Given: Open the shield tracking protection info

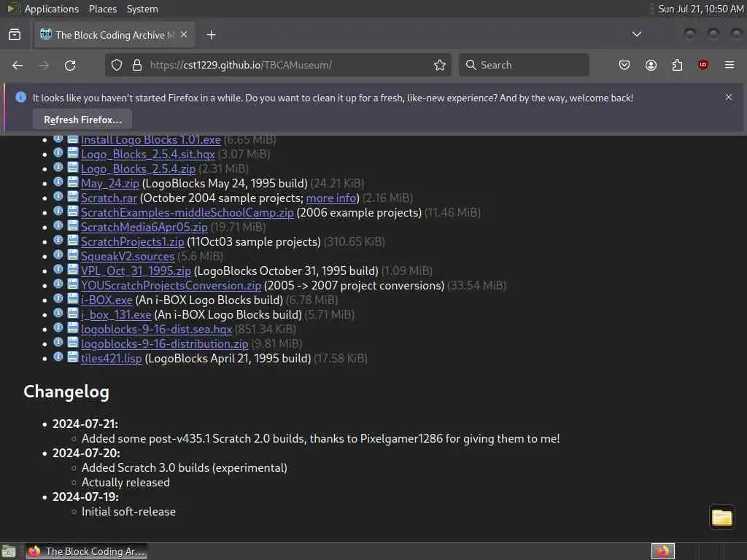Looking at the screenshot, I should pyautogui.click(x=117, y=65).
